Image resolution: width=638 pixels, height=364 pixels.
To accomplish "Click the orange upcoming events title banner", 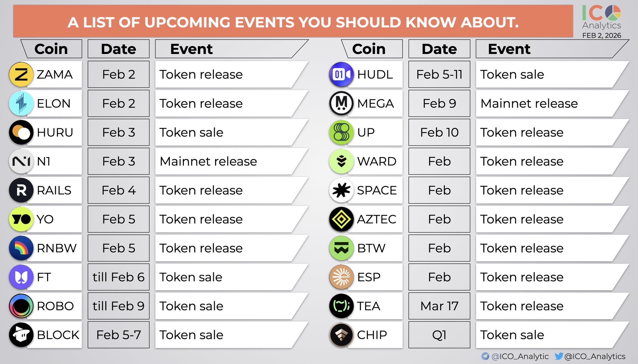I will [293, 22].
